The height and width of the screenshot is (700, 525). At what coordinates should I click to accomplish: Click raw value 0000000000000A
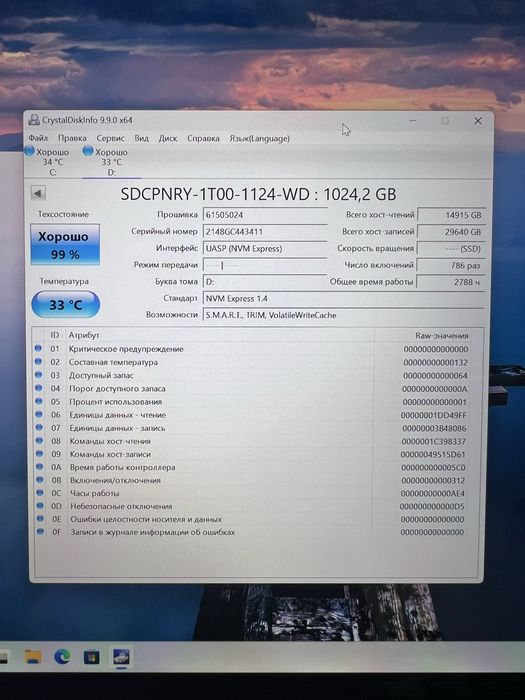[x=434, y=389]
